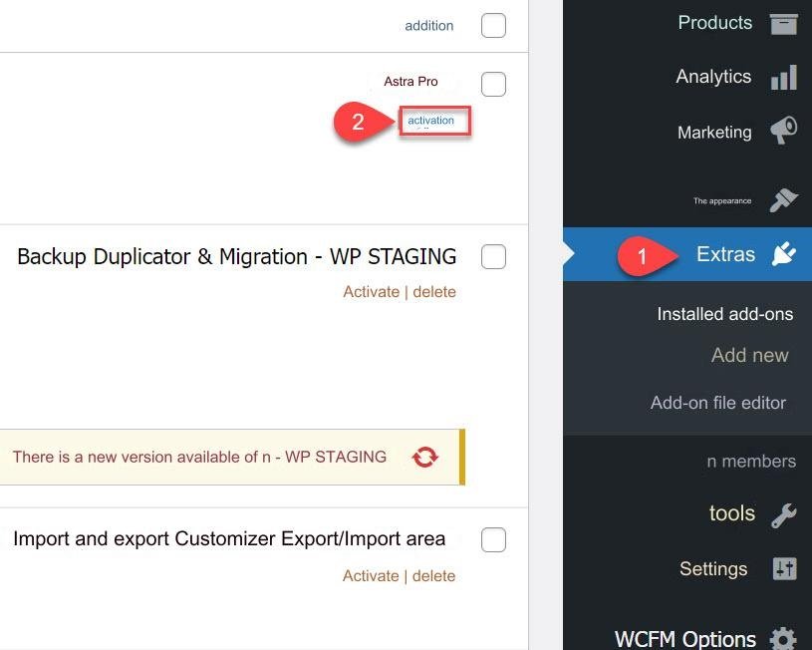The width and height of the screenshot is (812, 650).
Task: Toggle the checkbox beside the addition header
Action: point(493,25)
